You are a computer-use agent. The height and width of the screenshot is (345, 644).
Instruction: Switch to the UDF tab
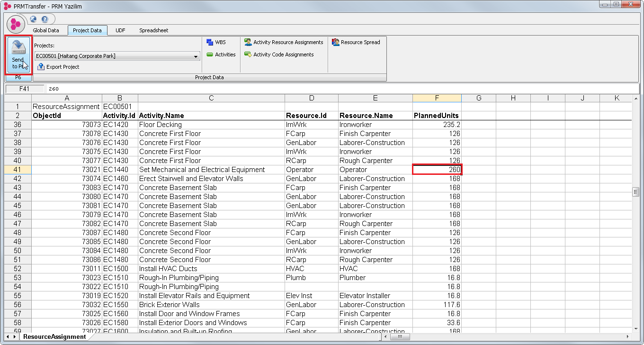coord(120,30)
